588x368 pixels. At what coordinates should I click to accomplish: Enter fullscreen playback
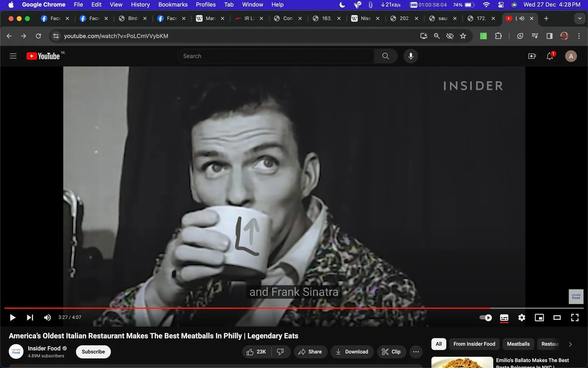(x=575, y=317)
